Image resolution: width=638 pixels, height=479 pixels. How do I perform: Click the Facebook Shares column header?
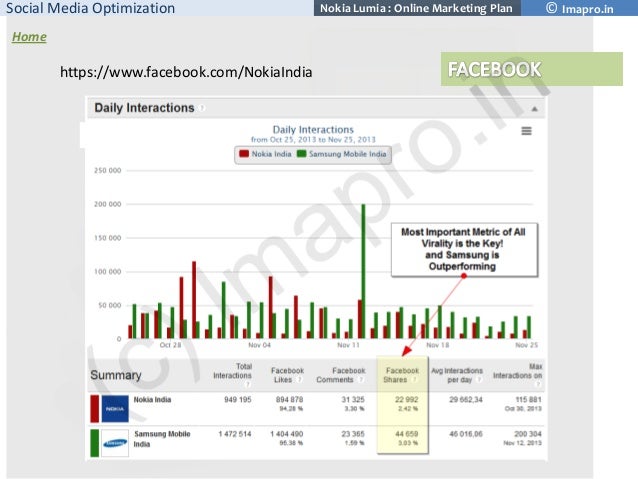click(x=402, y=375)
